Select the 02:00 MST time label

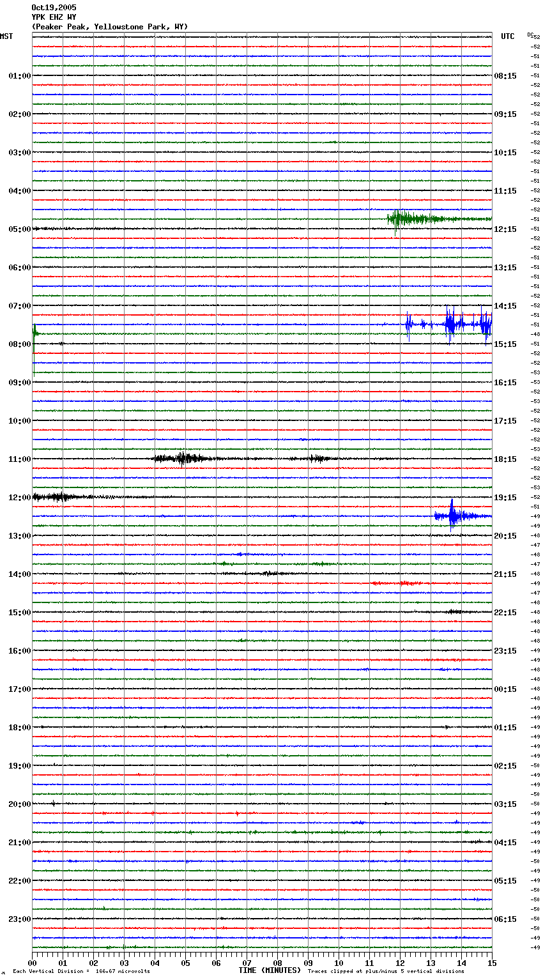[20, 114]
